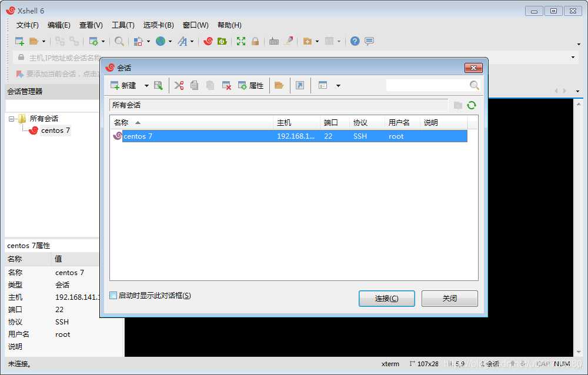Open the dropdown arrow next to 新建
Image resolution: width=588 pixels, height=375 pixels.
[x=146, y=86]
